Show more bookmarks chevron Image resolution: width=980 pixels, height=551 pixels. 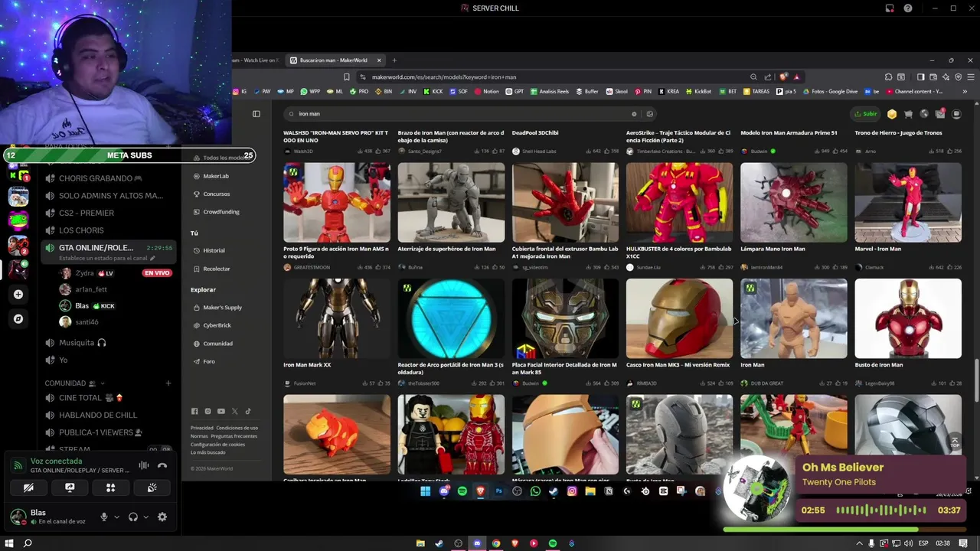[x=965, y=92]
